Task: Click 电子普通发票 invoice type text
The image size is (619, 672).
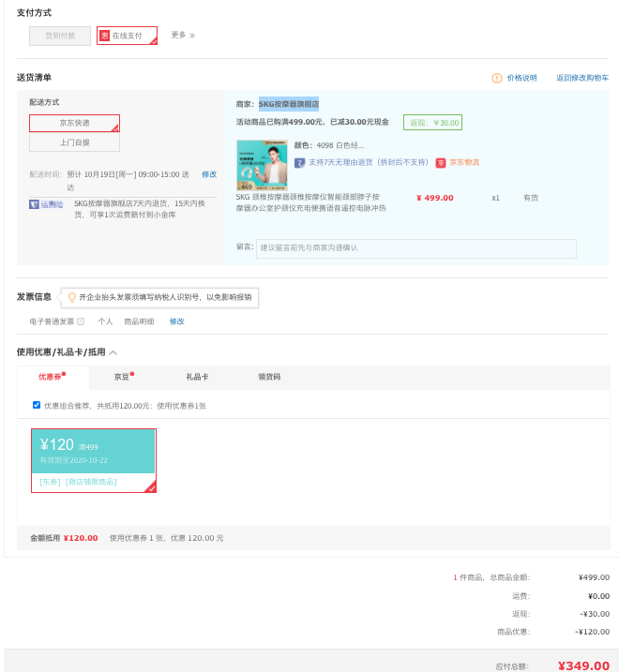Action: tap(52, 321)
